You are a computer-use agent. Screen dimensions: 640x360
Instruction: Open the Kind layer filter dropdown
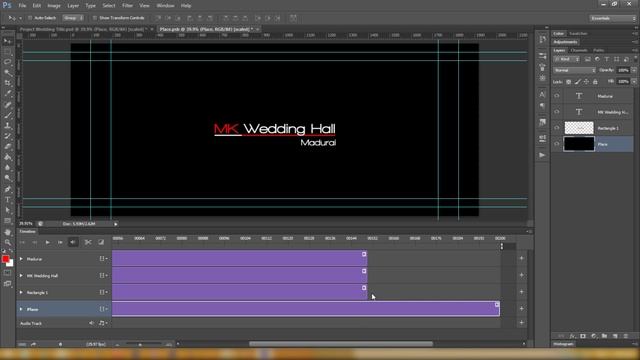(x=567, y=60)
